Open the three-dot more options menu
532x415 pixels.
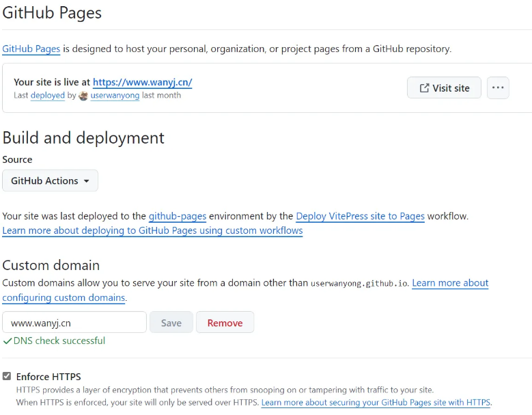point(498,88)
